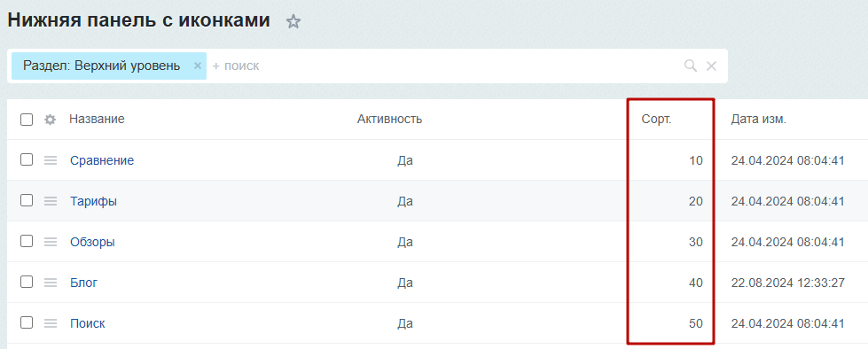Image resolution: width=868 pixels, height=349 pixels.
Task: Open the Обзоры element link
Action: (92, 242)
